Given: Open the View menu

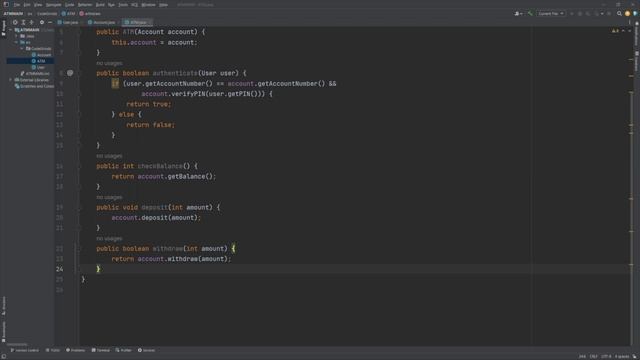Looking at the screenshot, I should pos(38,5).
